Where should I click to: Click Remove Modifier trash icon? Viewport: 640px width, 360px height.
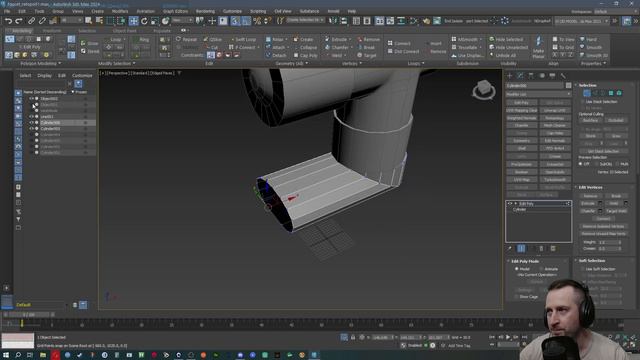[542, 248]
